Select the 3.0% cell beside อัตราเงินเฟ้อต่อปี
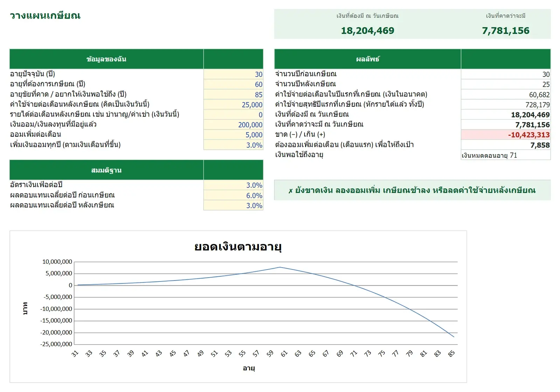 pyautogui.click(x=233, y=185)
